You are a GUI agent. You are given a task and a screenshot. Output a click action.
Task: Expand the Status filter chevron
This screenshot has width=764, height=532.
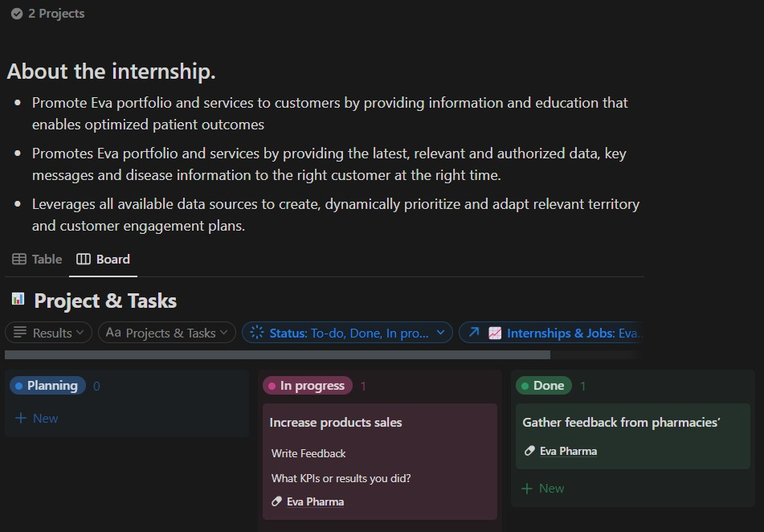pyautogui.click(x=440, y=333)
